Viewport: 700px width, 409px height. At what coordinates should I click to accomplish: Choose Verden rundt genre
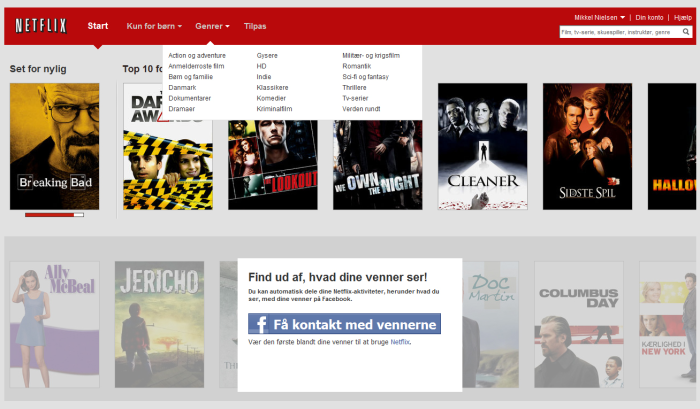coord(361,109)
